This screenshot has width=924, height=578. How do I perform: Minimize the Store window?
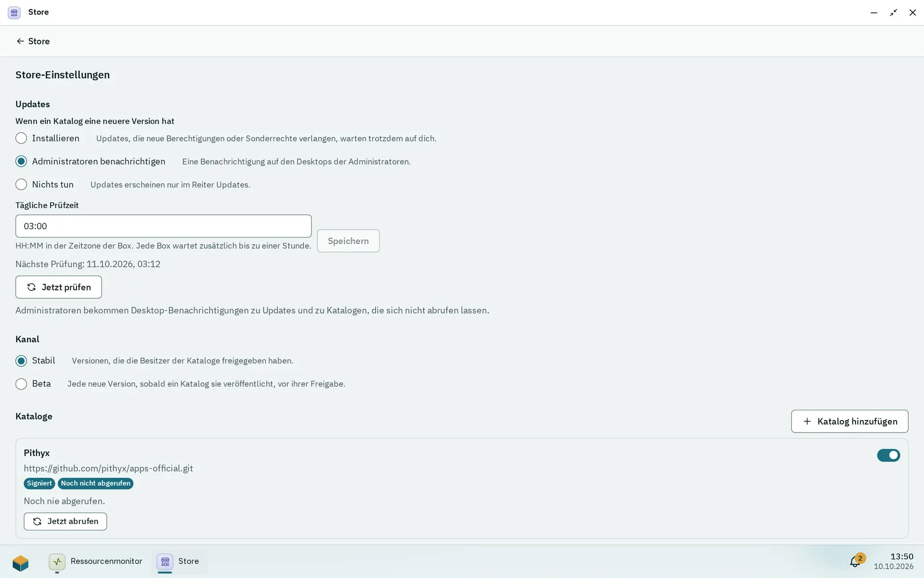(874, 13)
